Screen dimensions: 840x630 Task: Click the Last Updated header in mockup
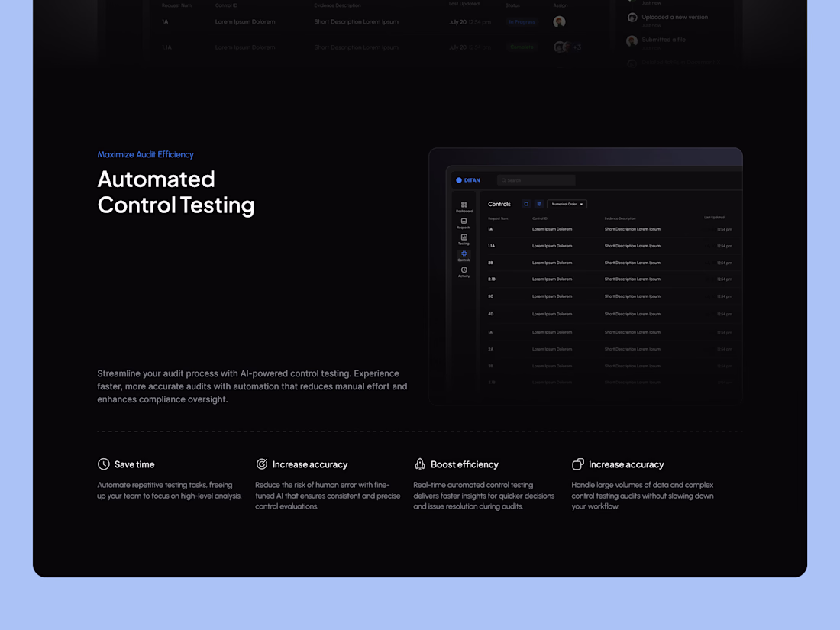714,218
